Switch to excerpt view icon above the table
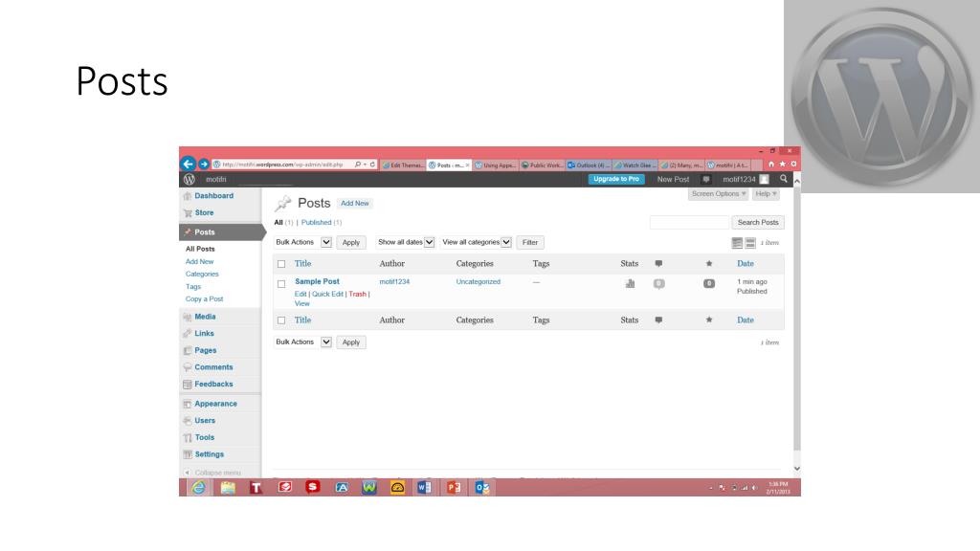Viewport: 980px width, 551px height. tap(750, 243)
